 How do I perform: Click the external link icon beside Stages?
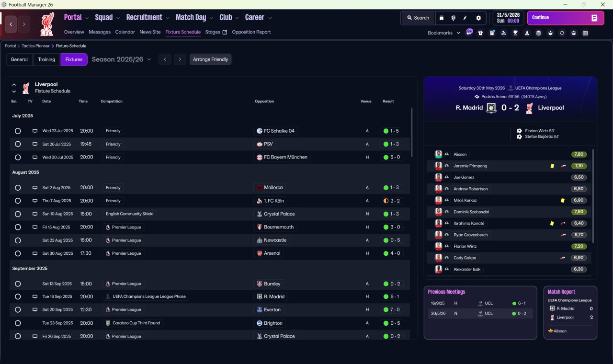(x=225, y=32)
